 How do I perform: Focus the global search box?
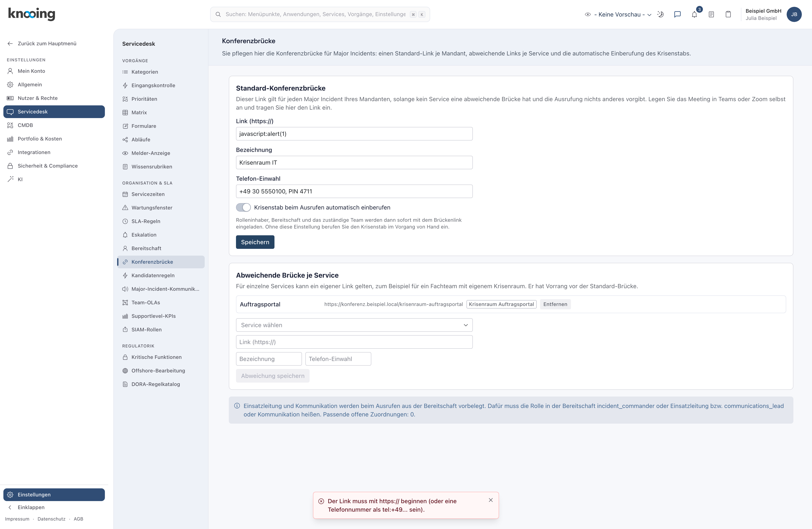pyautogui.click(x=320, y=14)
